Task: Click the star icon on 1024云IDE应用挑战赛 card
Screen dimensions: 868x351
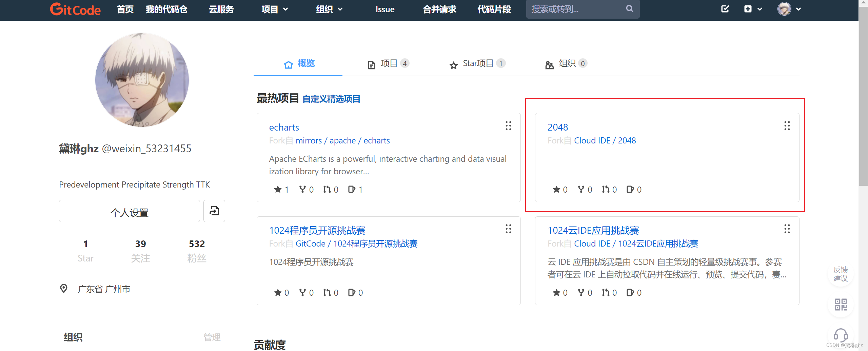Action: 556,293
